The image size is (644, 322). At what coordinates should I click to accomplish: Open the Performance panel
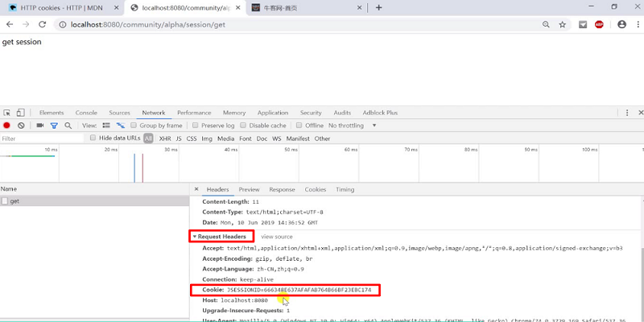tap(194, 113)
